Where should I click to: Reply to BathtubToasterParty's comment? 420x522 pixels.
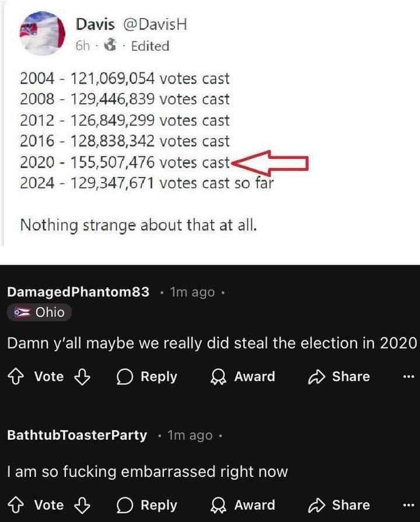tap(146, 505)
